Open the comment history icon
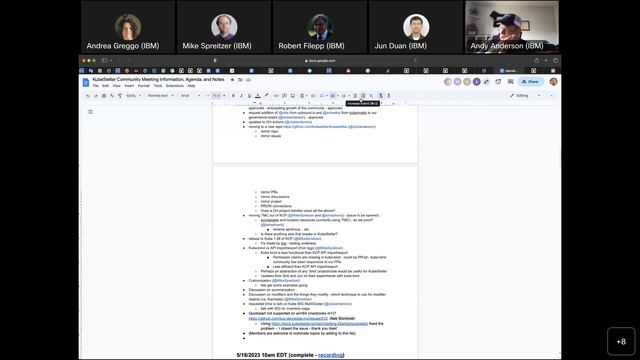This screenshot has width=640, height=360. coord(510,82)
